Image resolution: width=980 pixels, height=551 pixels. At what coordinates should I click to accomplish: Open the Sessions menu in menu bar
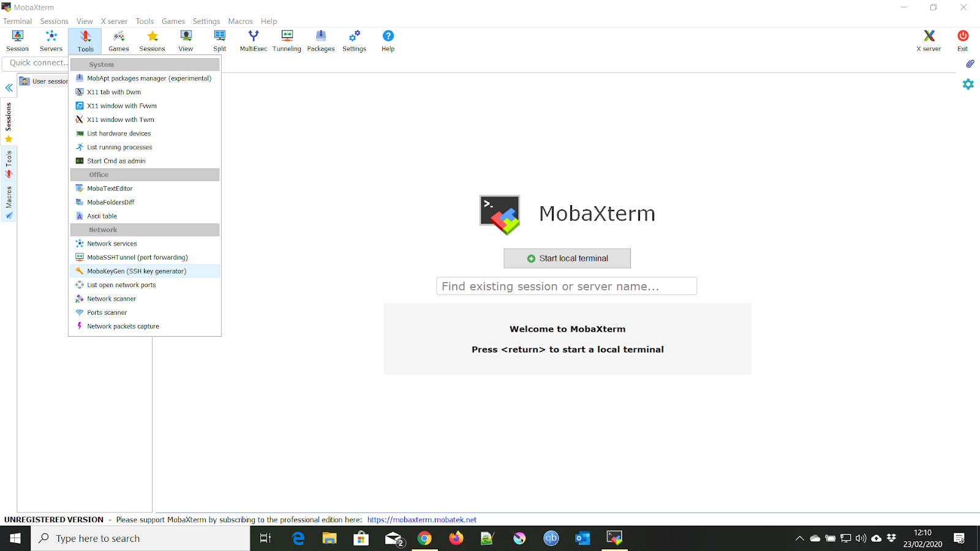pyautogui.click(x=55, y=21)
